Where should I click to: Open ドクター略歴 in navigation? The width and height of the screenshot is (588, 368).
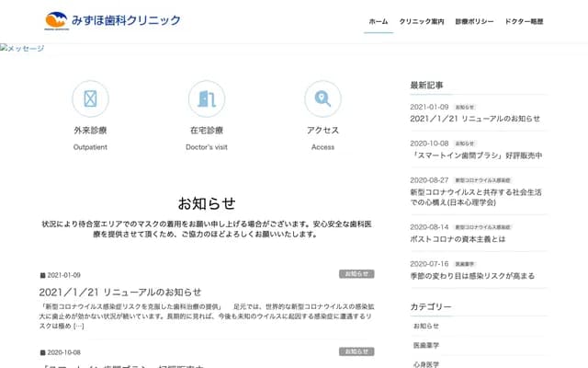click(524, 21)
